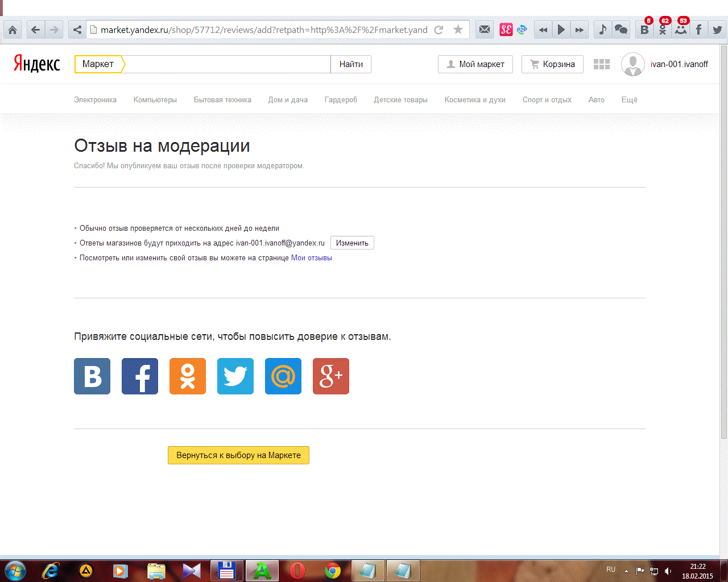Screen dimensions: 728x582
Task: Open Opera browser from taskbar
Action: coord(297,570)
